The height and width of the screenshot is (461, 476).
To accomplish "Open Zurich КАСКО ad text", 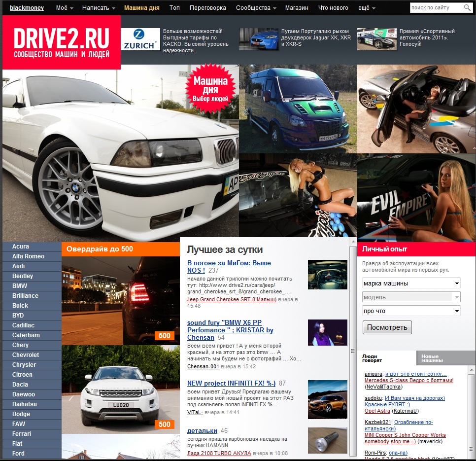I will (x=196, y=41).
